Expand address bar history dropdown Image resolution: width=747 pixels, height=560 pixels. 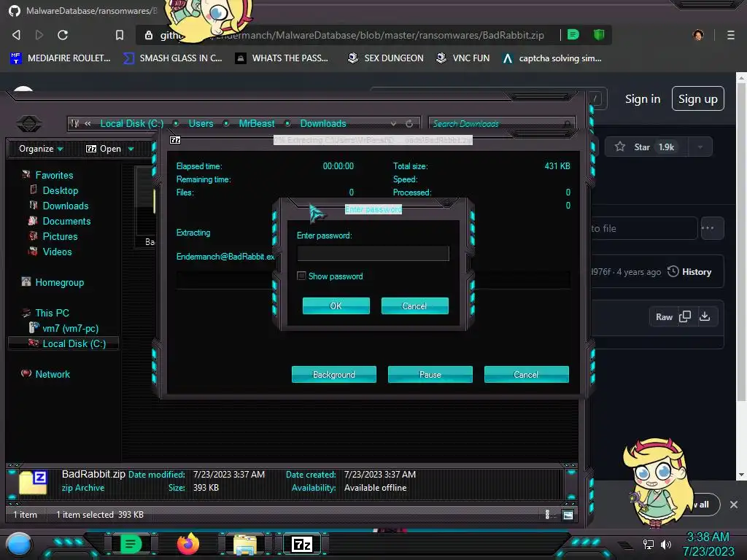393,124
